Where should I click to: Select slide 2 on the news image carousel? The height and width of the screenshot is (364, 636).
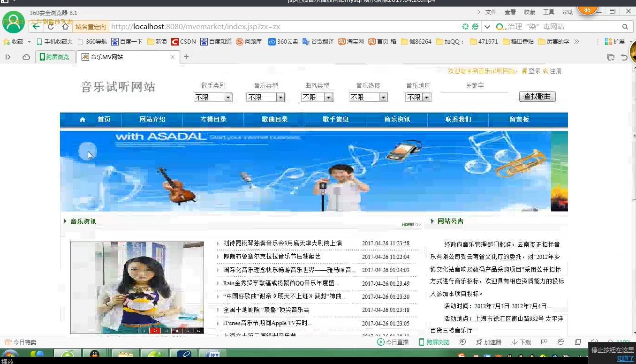pyautogui.click(x=155, y=331)
